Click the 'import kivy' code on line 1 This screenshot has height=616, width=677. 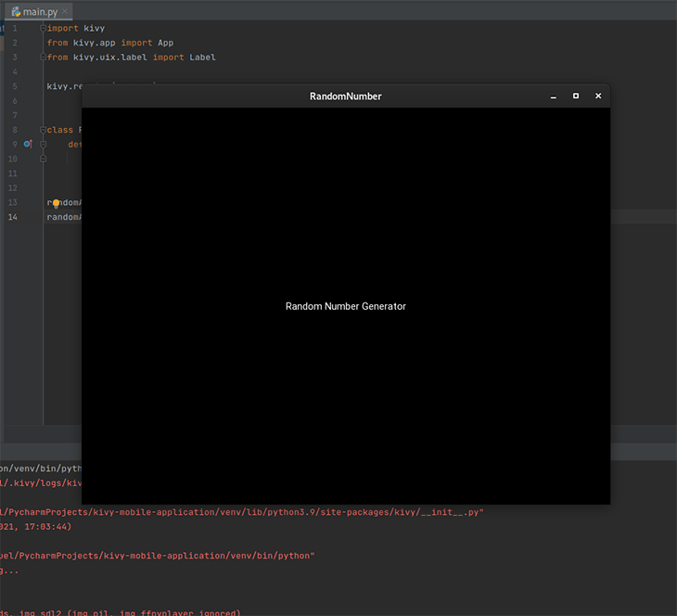click(x=76, y=28)
